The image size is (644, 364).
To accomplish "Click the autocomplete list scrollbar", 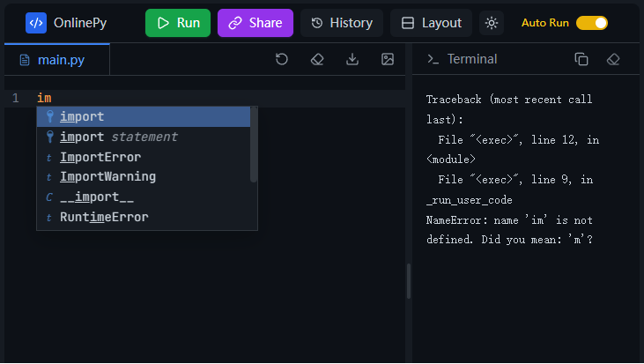I will point(254,144).
